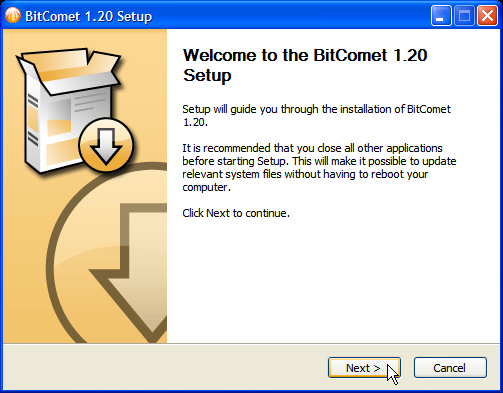Click empty gray area beside Next button
This screenshot has width=503, height=393.
[167, 368]
